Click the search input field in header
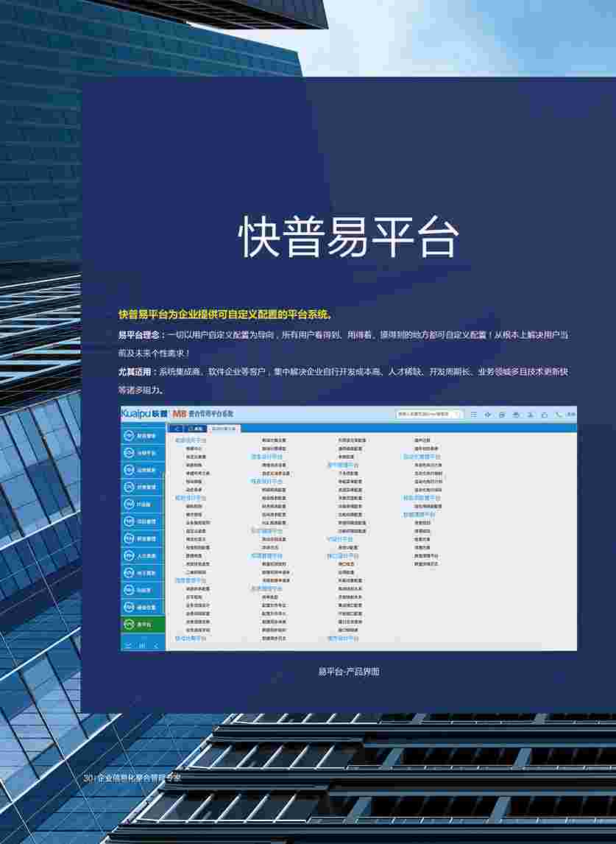Screen dimensions: 616x844 click(x=424, y=415)
